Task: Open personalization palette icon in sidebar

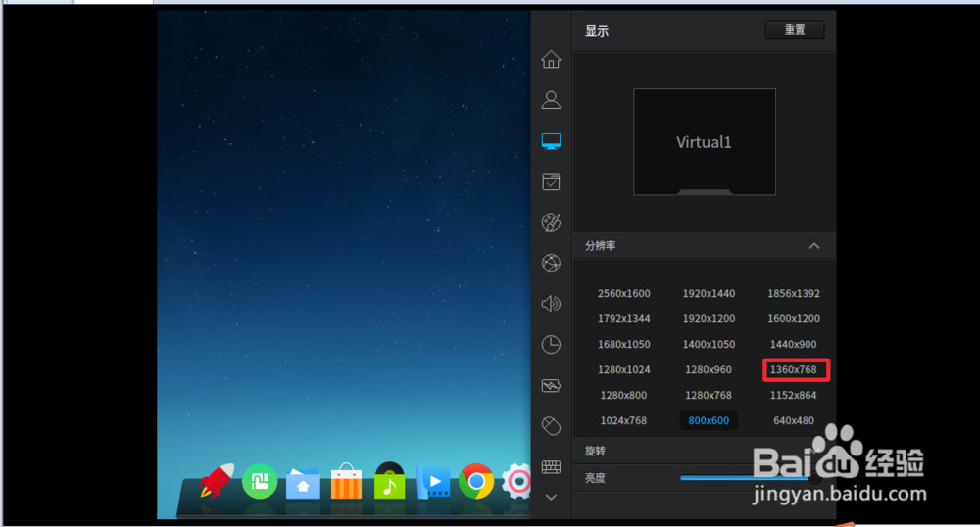Action: pos(551,222)
